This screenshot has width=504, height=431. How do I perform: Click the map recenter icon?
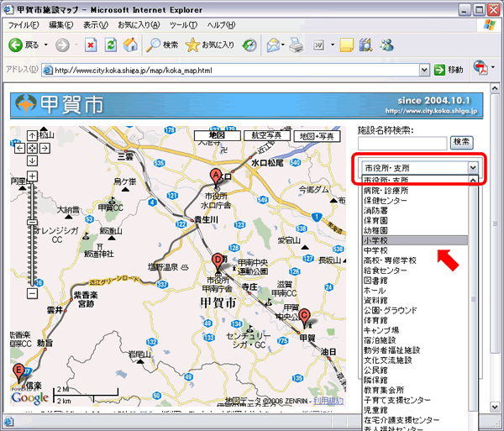click(x=32, y=148)
